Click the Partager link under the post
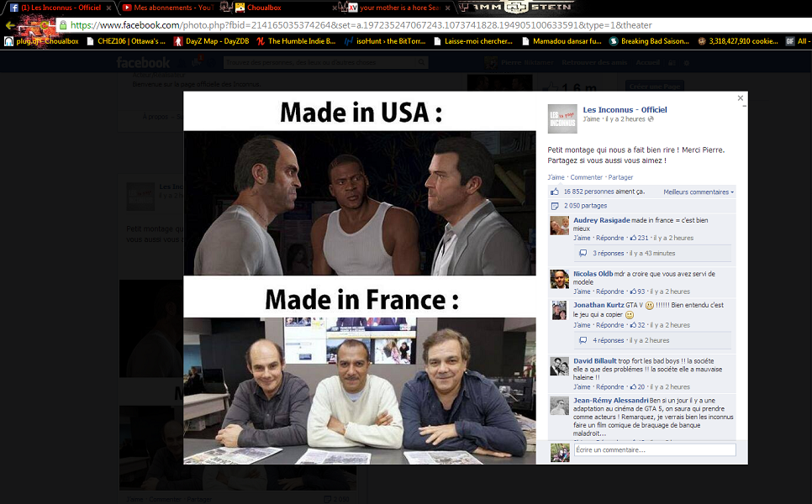Image resolution: width=812 pixels, height=504 pixels. (x=620, y=177)
